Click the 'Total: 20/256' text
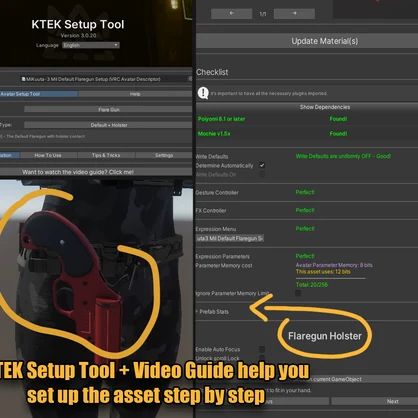 coord(312,284)
